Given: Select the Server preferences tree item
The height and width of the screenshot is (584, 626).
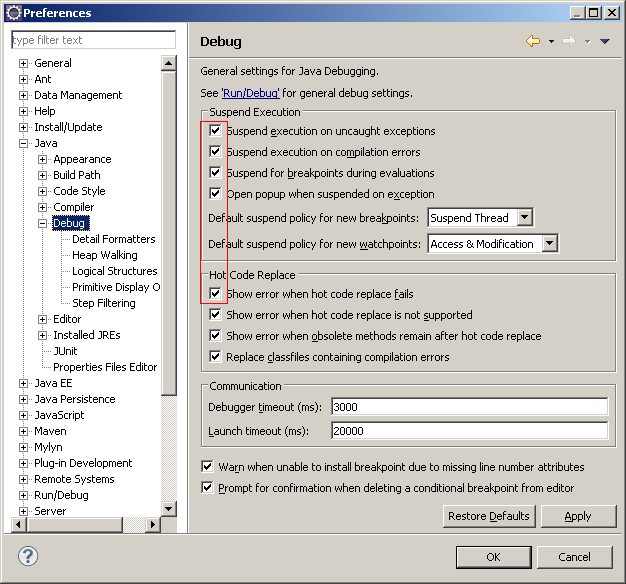Looking at the screenshot, I should coord(50,511).
